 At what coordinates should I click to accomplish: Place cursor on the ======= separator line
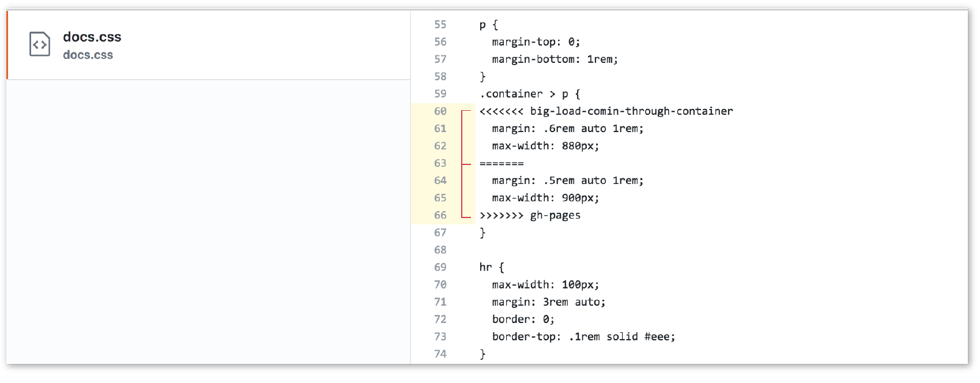502,163
